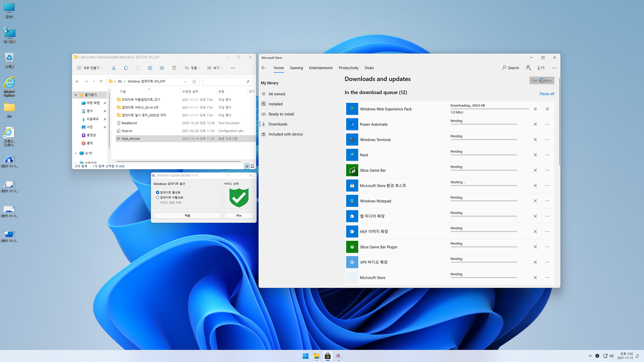The width and height of the screenshot is (644, 362).
Task: Expand the address bar history dropdown
Action: [185, 82]
